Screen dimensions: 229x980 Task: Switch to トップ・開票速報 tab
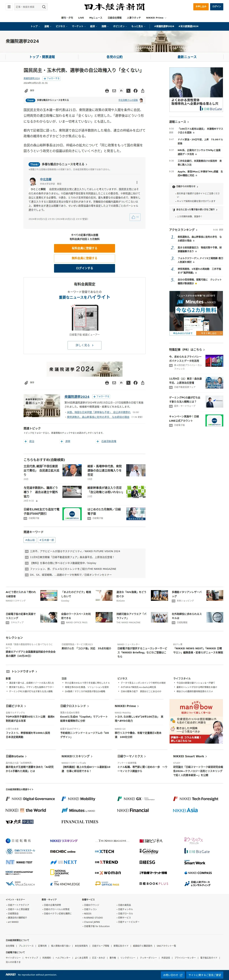[x=42, y=57]
